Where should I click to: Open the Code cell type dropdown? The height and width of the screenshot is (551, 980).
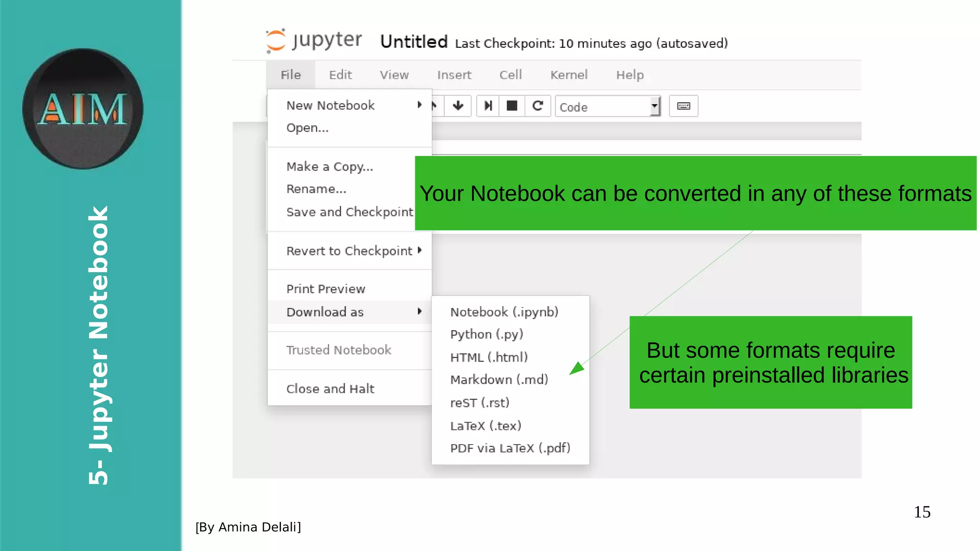click(x=608, y=106)
